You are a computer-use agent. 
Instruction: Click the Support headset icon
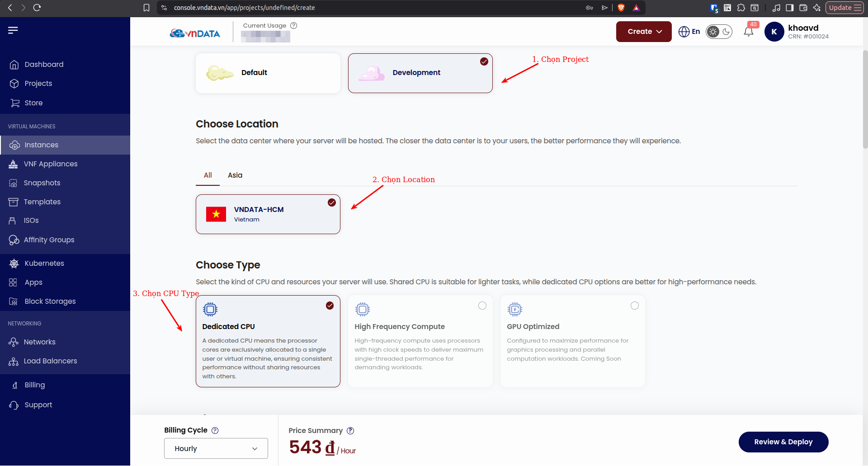[14, 405]
